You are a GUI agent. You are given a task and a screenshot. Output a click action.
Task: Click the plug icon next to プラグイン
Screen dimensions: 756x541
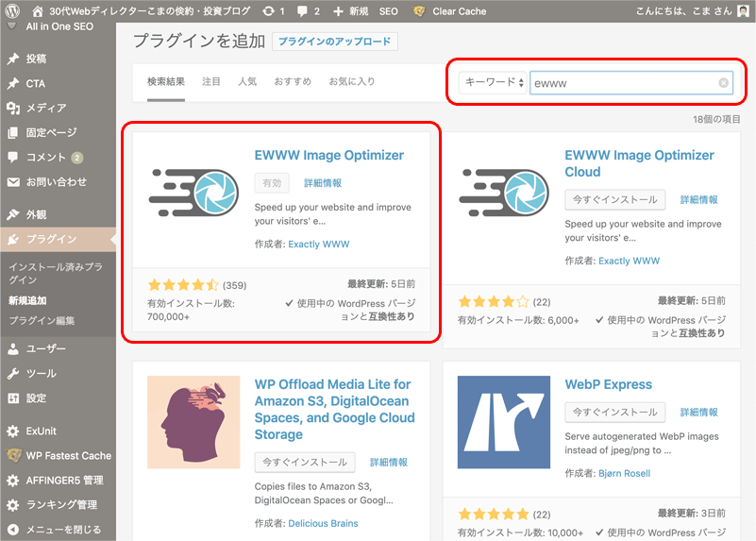coord(13,239)
